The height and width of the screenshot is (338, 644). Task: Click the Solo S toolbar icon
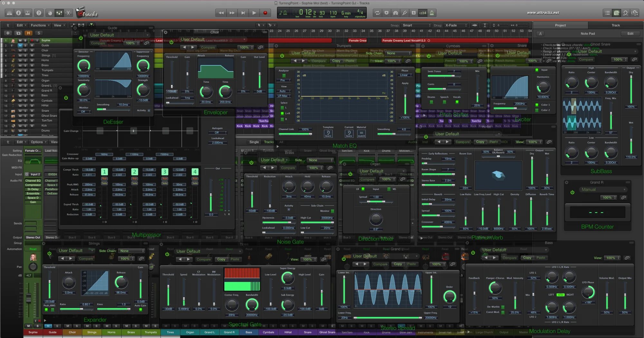pos(413,13)
